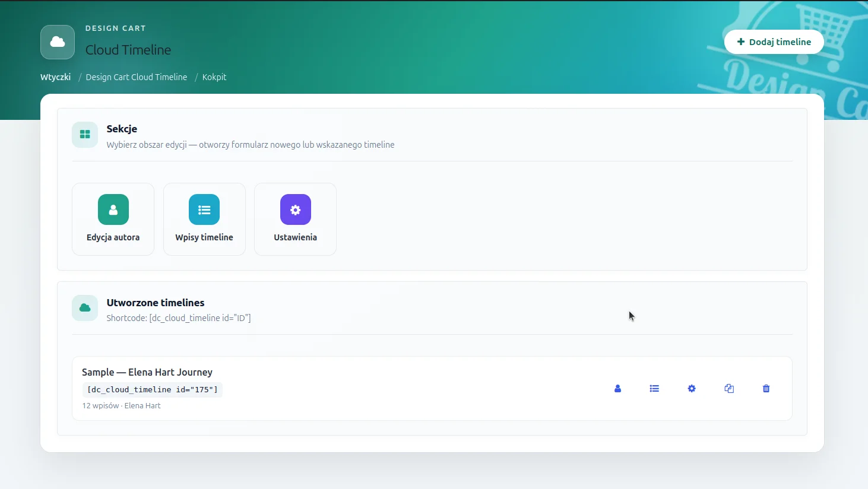
Task: Click the shortcode [dc_cloud_timeline id="175"]
Action: (153, 390)
